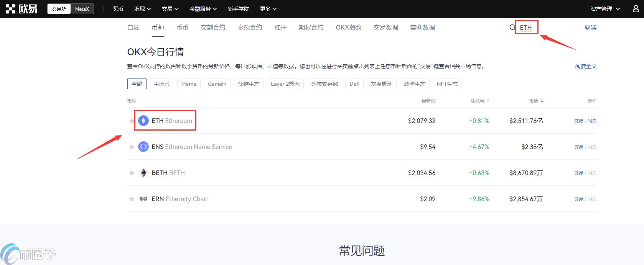
Task: Sort the list by 市值 column
Action: pyautogui.click(x=536, y=101)
